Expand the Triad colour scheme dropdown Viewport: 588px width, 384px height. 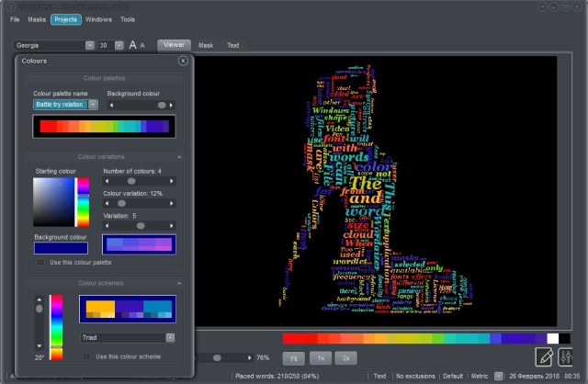click(x=170, y=337)
